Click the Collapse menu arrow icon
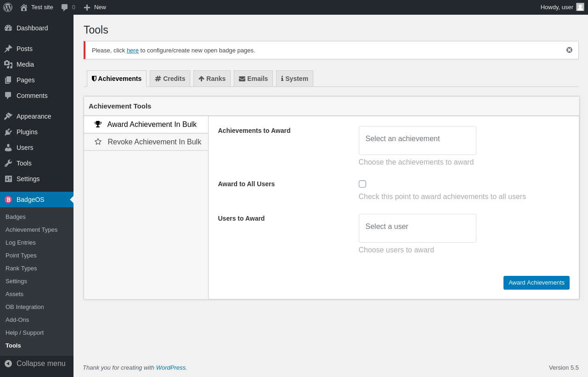Screen dimensions: 588x377 [x=8, y=364]
